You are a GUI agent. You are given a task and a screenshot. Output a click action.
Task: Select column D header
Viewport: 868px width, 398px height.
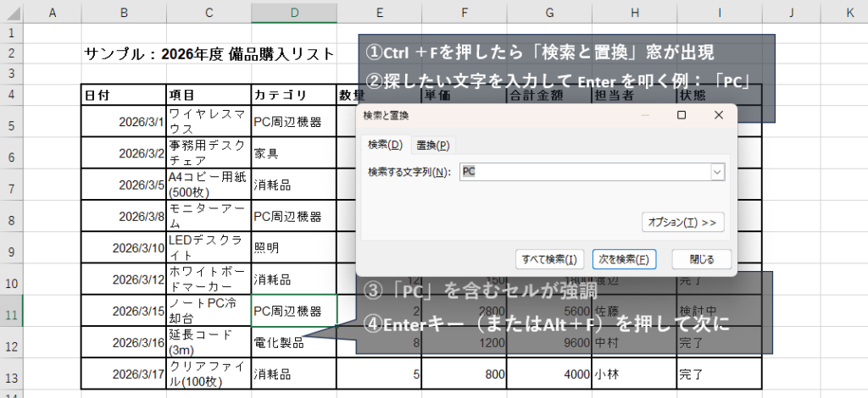(294, 12)
